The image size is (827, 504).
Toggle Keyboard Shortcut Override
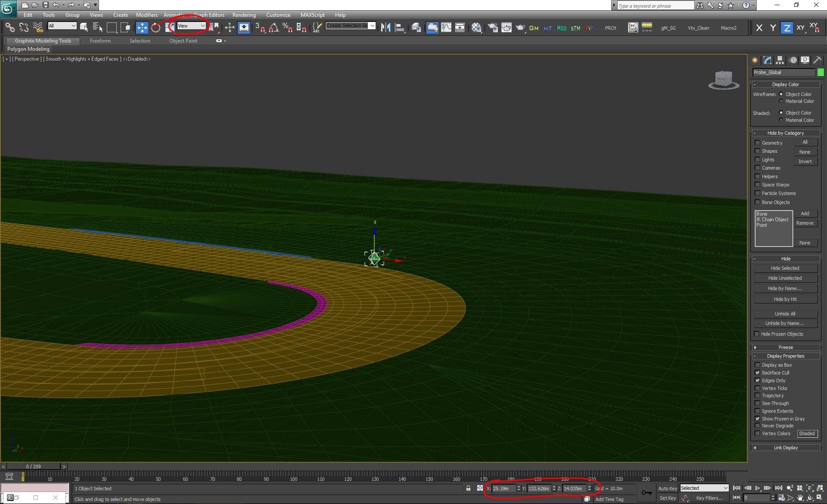tap(244, 28)
